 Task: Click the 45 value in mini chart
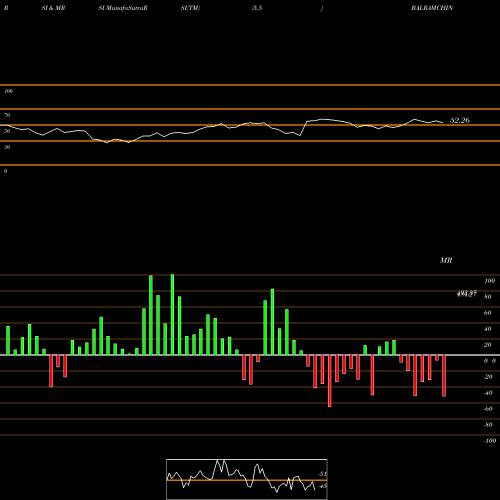(322, 486)
